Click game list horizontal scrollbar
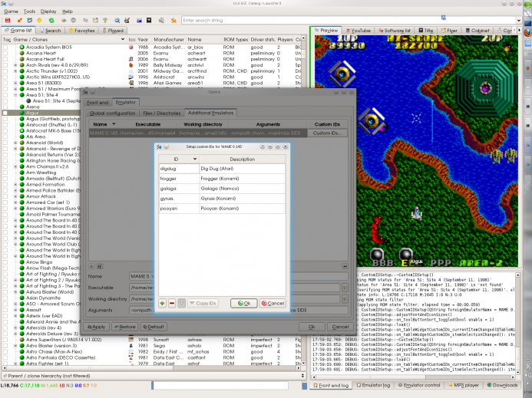Viewport: 532px width, 398px height. click(151, 367)
